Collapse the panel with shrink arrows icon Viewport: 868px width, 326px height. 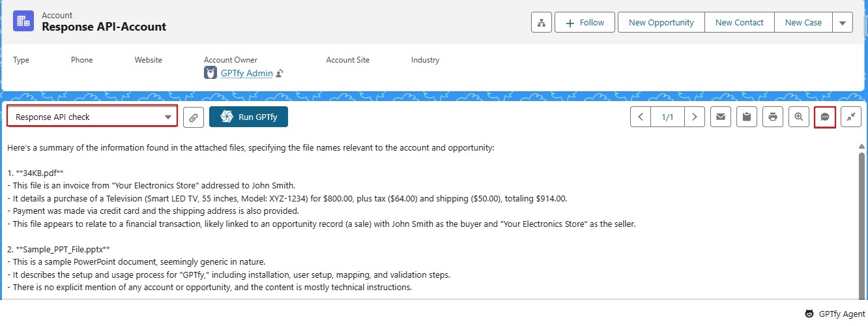pos(850,117)
